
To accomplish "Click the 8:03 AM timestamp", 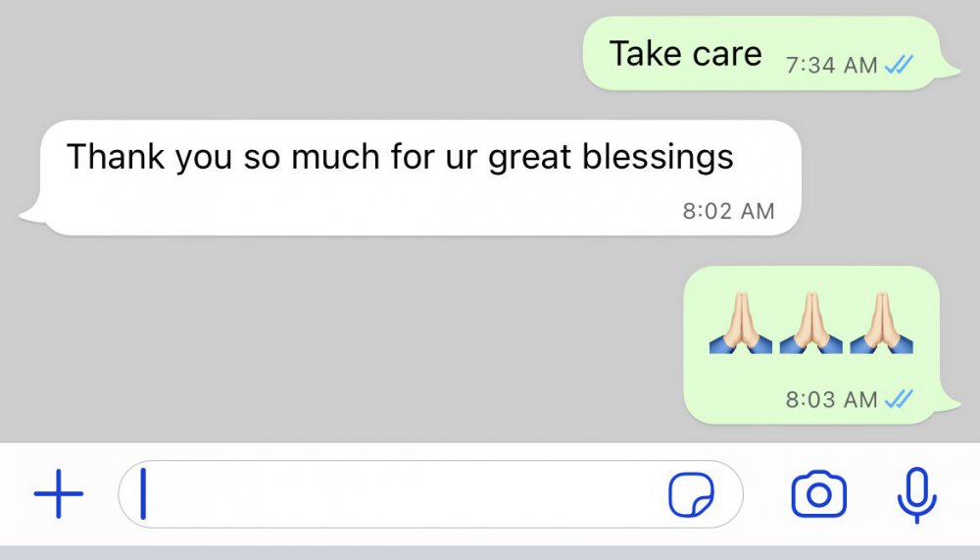I will [831, 399].
